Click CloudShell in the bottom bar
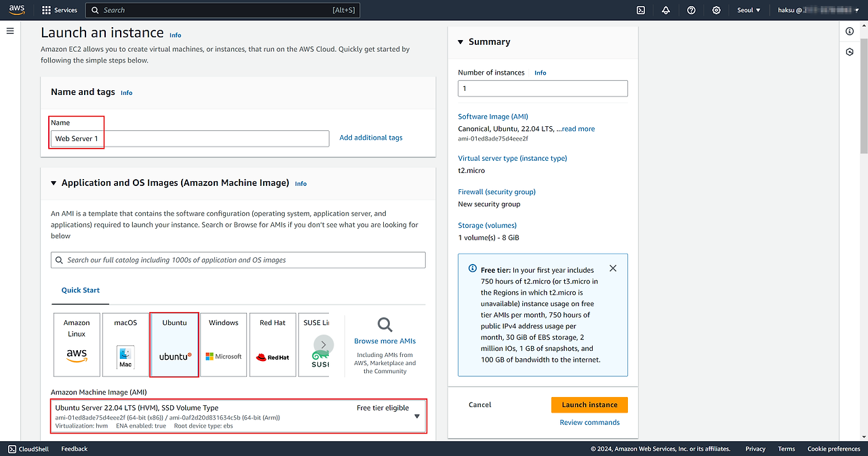 tap(28, 449)
